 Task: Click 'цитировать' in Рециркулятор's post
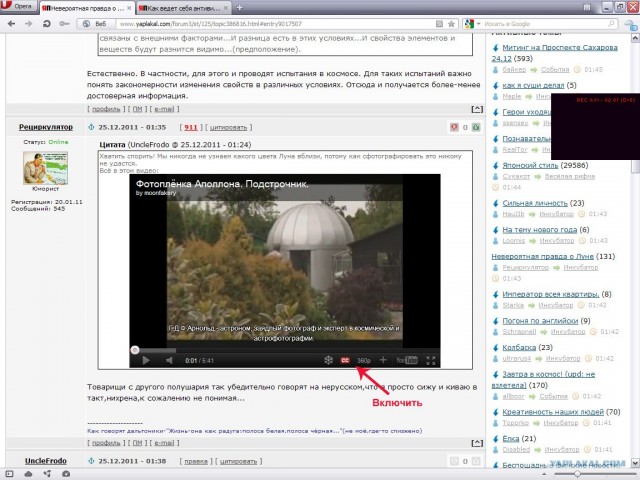[228, 127]
